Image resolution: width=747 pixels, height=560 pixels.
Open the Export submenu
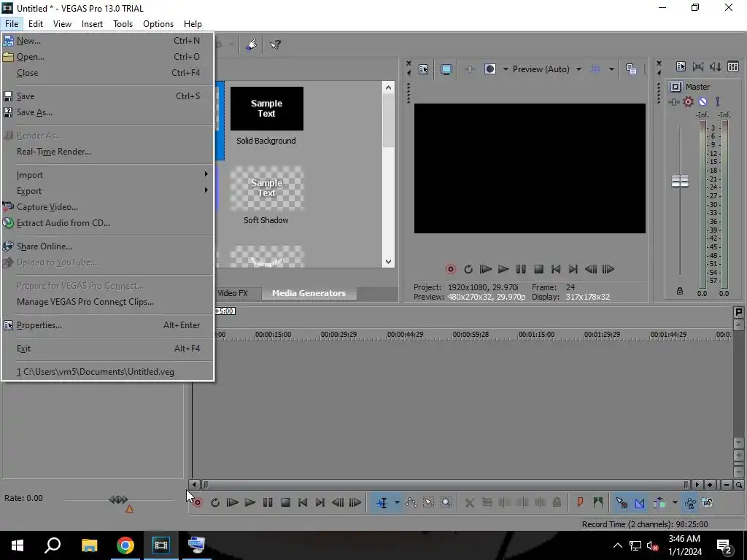[108, 191]
